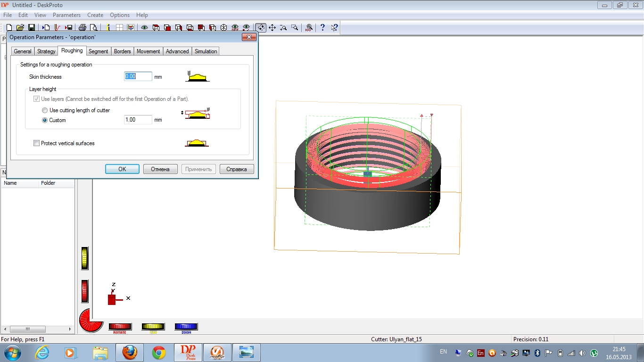Image resolution: width=644 pixels, height=362 pixels.
Task: Select the Pan mouse mode icon
Action: (272, 28)
